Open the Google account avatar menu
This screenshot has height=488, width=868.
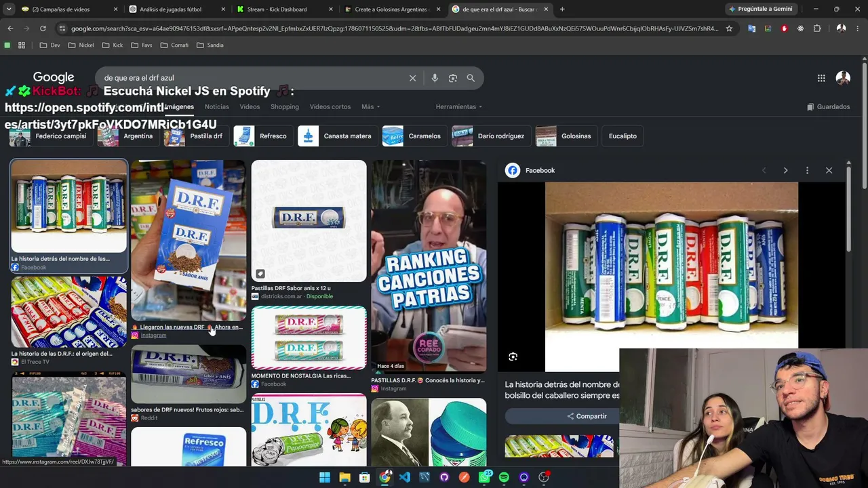click(843, 78)
